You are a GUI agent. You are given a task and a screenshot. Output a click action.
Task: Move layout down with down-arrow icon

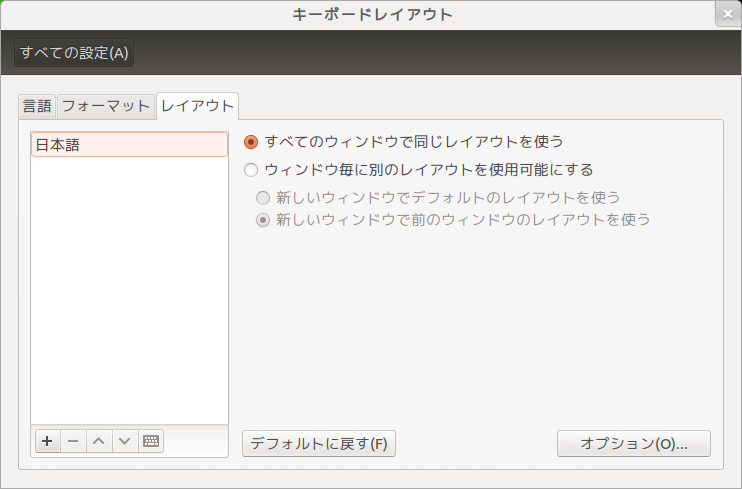125,441
